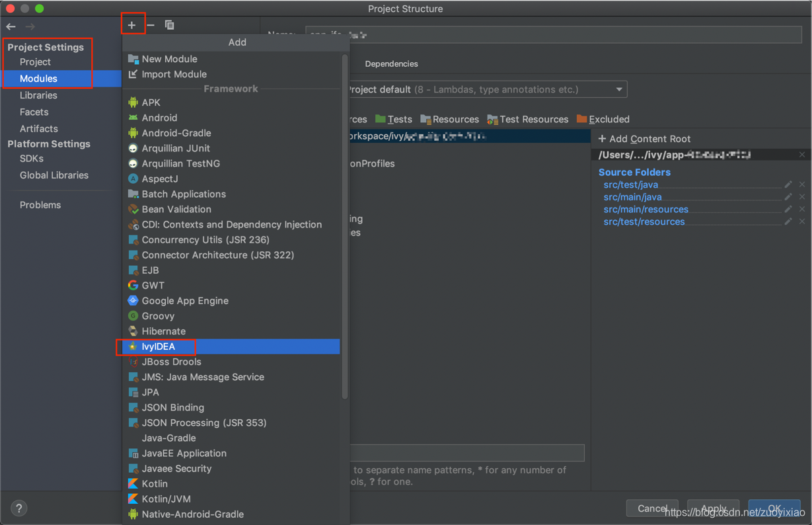Image resolution: width=812 pixels, height=525 pixels.
Task: Select Batch Applications framework
Action: (231, 194)
